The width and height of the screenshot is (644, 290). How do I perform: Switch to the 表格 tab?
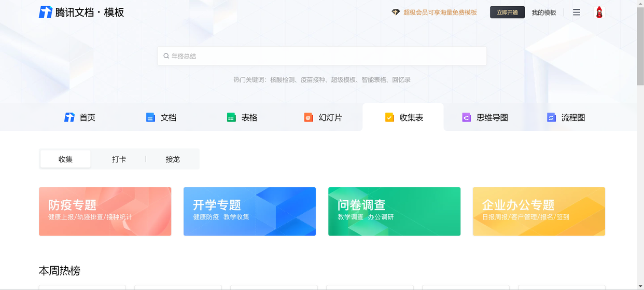242,117
